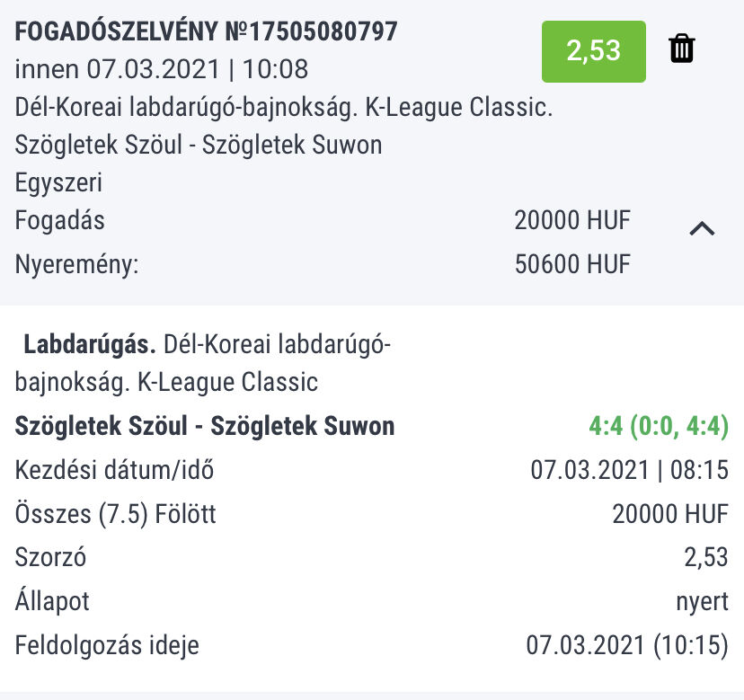Click the 'Fogadás' stake label
This screenshot has height=700, width=744.
(x=60, y=220)
